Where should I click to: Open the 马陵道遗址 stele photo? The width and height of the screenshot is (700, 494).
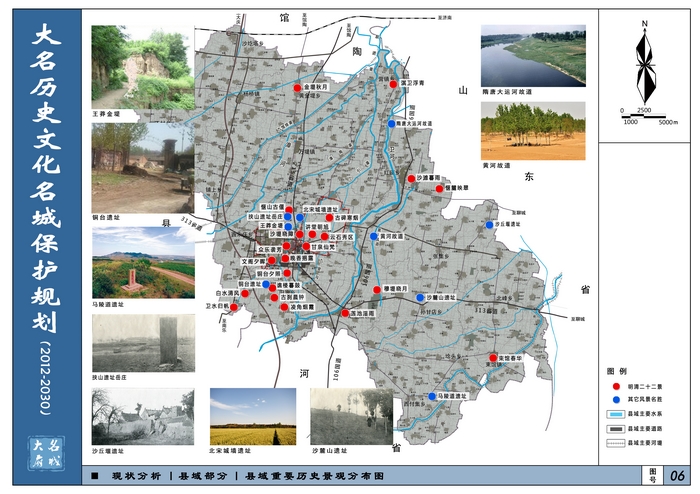[143, 263]
